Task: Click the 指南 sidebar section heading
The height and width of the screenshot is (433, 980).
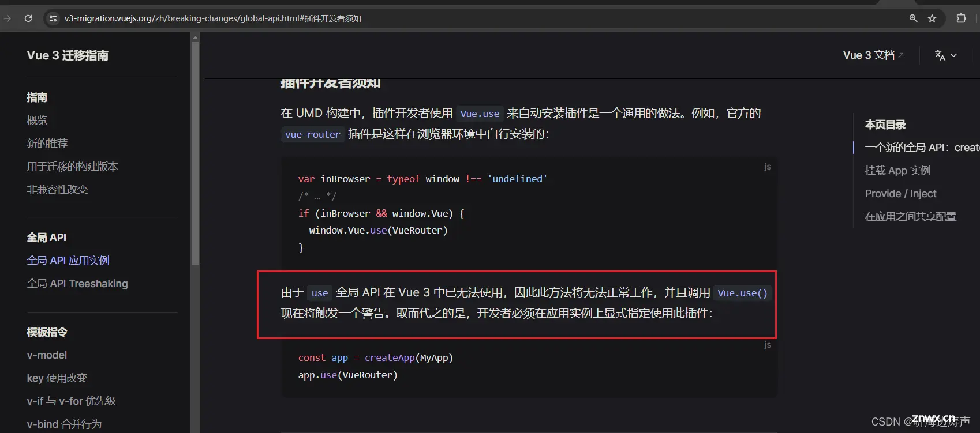Action: click(37, 97)
